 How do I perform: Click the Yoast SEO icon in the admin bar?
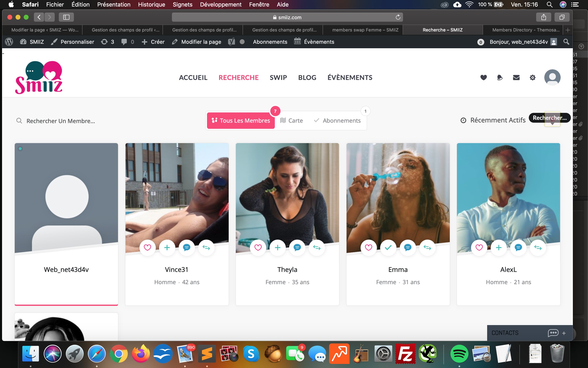point(232,42)
